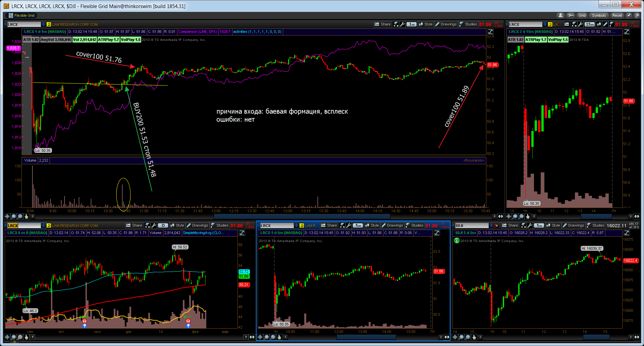Toggle chart scale icon on the 1m chart
The height and width of the screenshot is (346, 644).
490,32
